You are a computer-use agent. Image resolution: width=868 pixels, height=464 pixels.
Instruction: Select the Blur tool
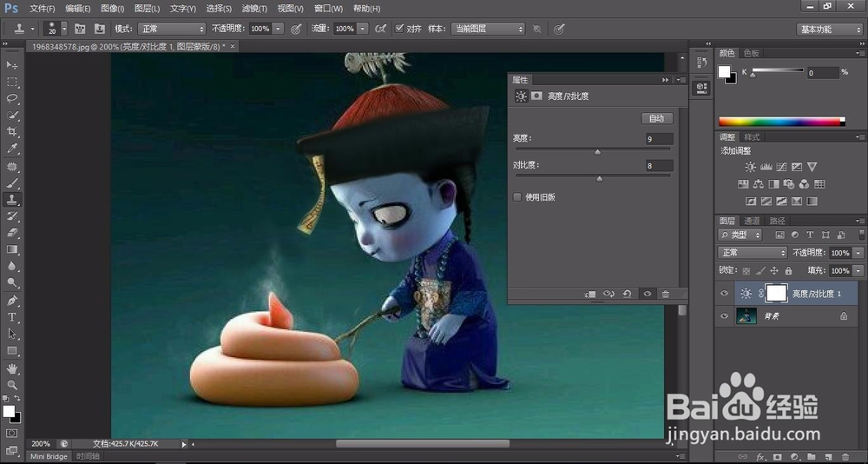[x=11, y=266]
